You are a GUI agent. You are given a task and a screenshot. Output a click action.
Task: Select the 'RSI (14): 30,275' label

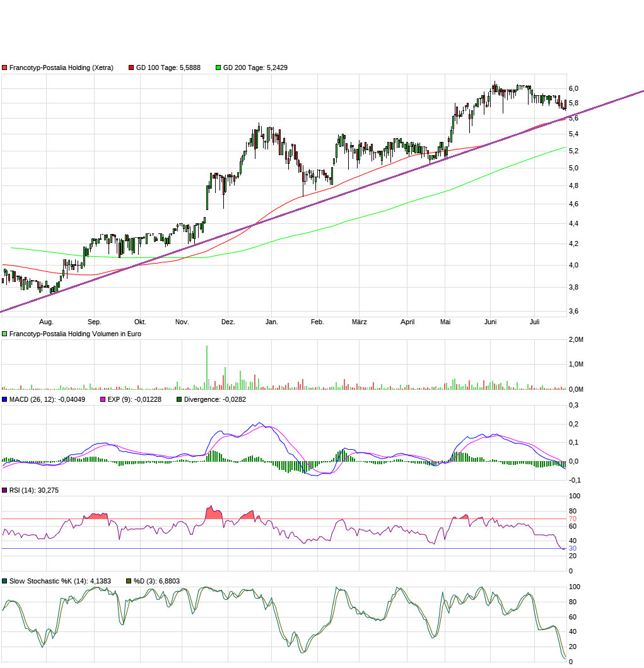34,490
